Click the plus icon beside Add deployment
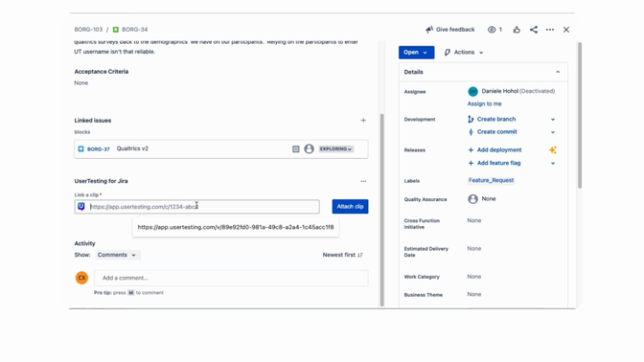The width and height of the screenshot is (644, 362). 471,149
